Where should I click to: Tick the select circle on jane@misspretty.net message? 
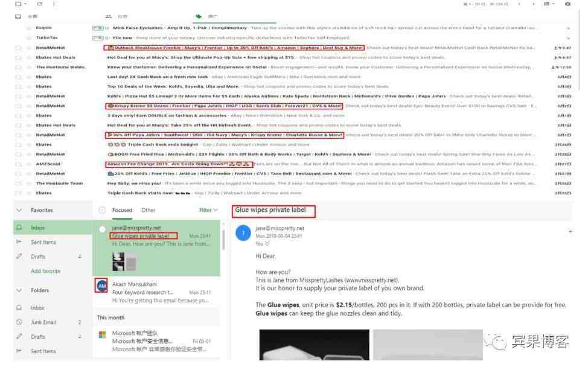(x=102, y=229)
